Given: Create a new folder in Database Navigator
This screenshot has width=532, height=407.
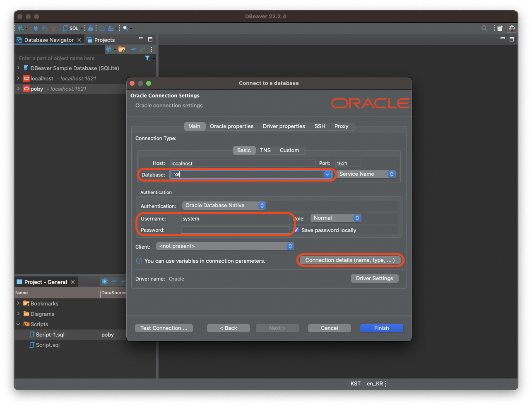Looking at the screenshot, I should (122, 49).
